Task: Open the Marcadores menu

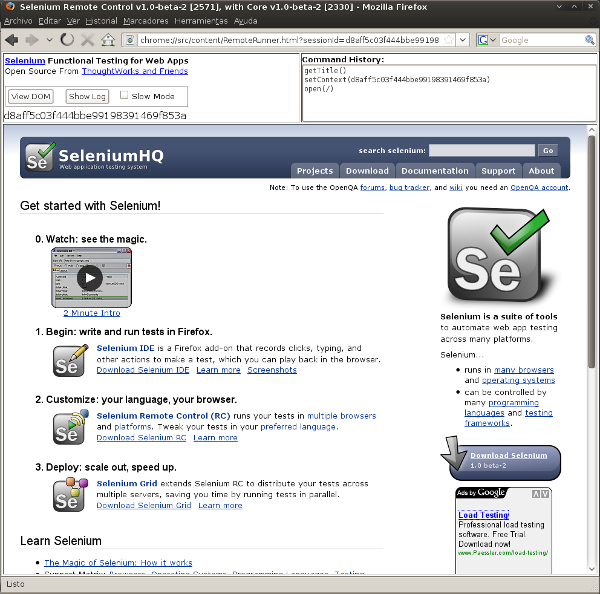Action: pos(145,21)
